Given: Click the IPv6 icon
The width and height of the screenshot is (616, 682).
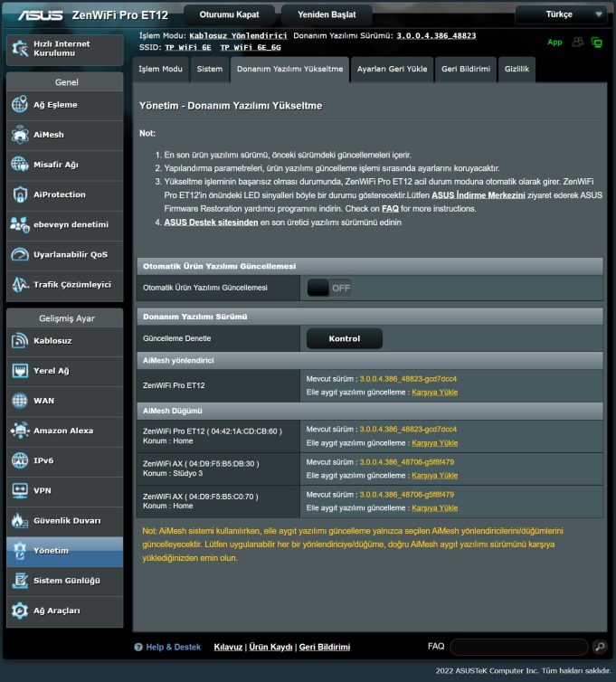Looking at the screenshot, I should [x=20, y=460].
